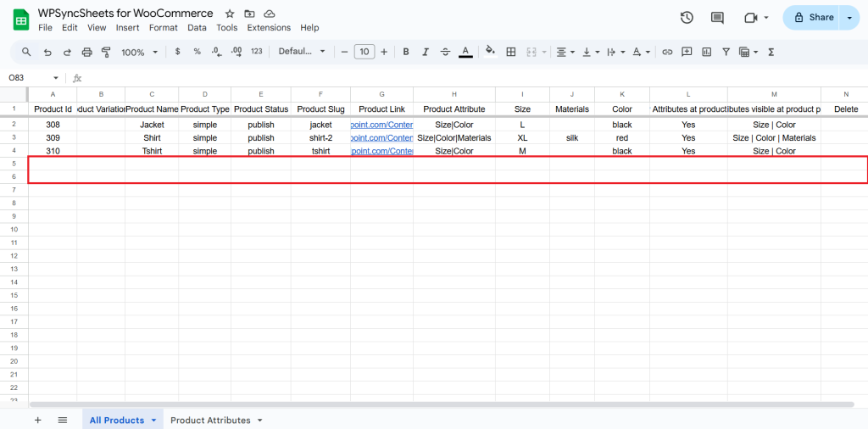Viewport: 868px width, 429px height.
Task: Open the fill color picker
Action: (491, 52)
